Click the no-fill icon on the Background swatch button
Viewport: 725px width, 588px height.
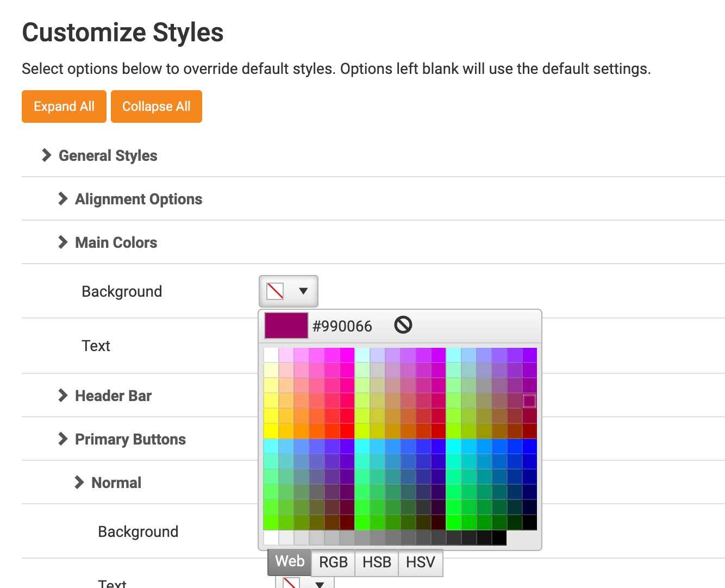pyautogui.click(x=274, y=291)
